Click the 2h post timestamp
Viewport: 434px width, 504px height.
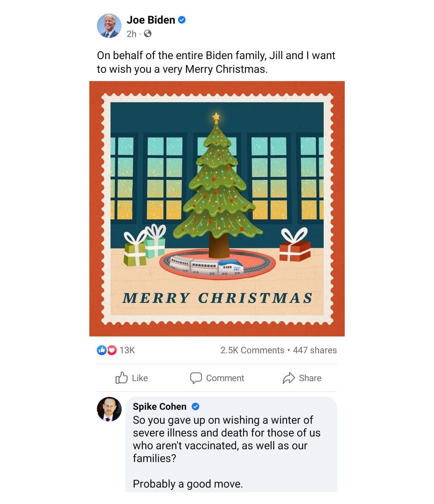coord(132,34)
